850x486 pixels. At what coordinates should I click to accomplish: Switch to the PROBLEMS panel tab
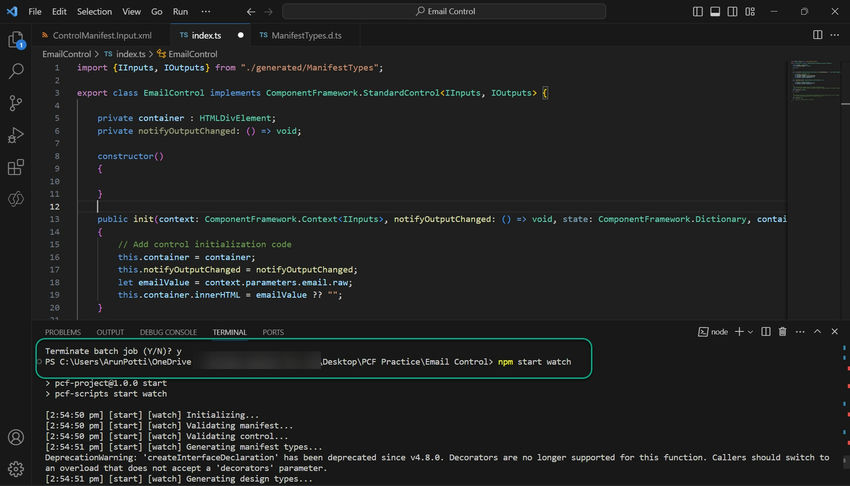point(63,332)
